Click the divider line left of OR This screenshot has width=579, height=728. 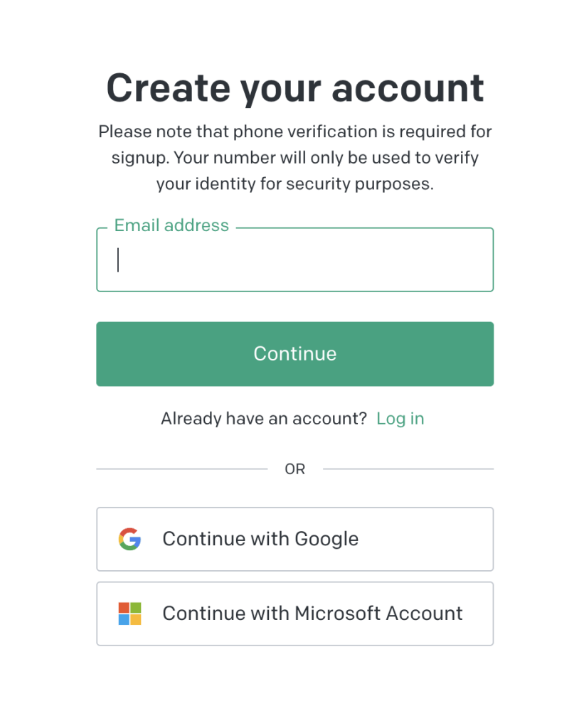click(x=181, y=469)
